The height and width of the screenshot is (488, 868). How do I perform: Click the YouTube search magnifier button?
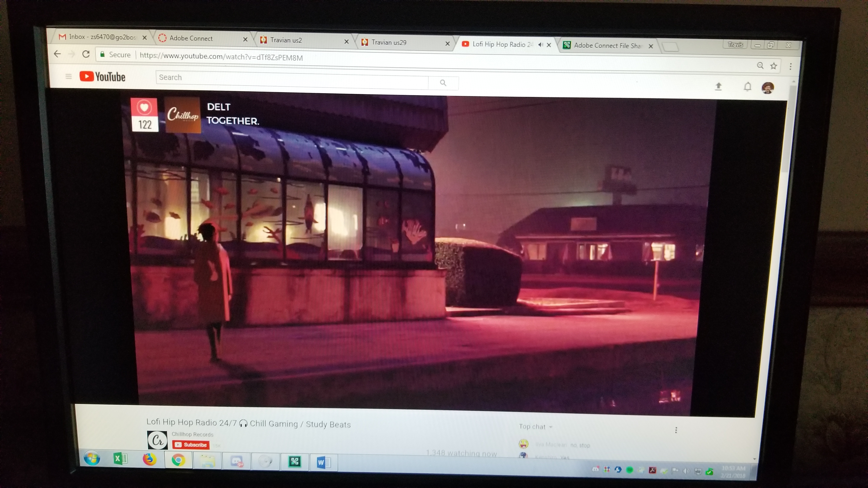pyautogui.click(x=443, y=83)
